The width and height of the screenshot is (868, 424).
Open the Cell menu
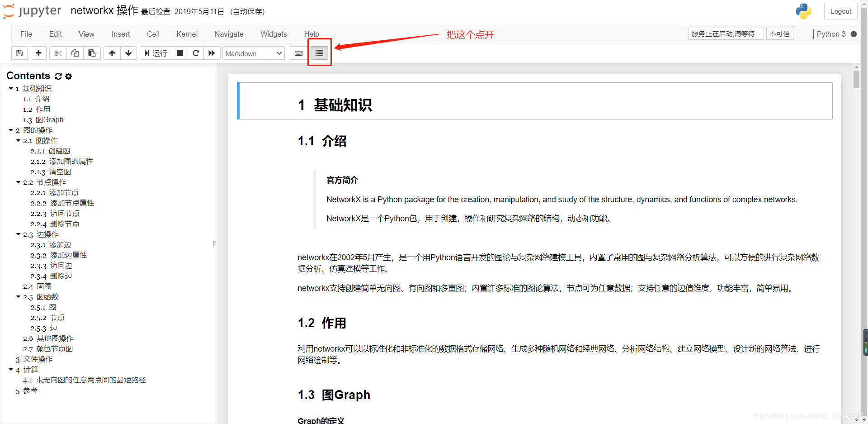pyautogui.click(x=153, y=34)
